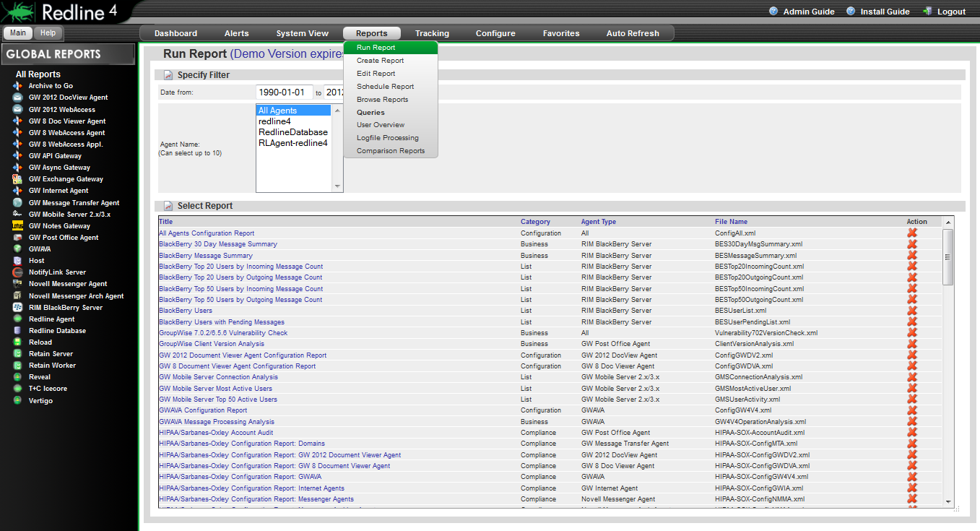Screen dimensions: 980x531
Task: Click the GW 2012 DocView Agent sidebar icon
Action: point(17,98)
